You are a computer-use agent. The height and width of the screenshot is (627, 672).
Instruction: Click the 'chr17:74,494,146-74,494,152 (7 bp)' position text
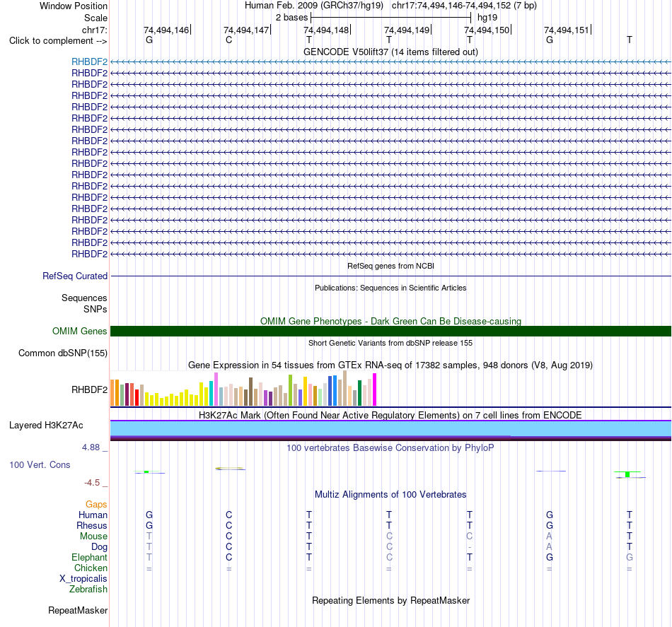[x=464, y=6]
